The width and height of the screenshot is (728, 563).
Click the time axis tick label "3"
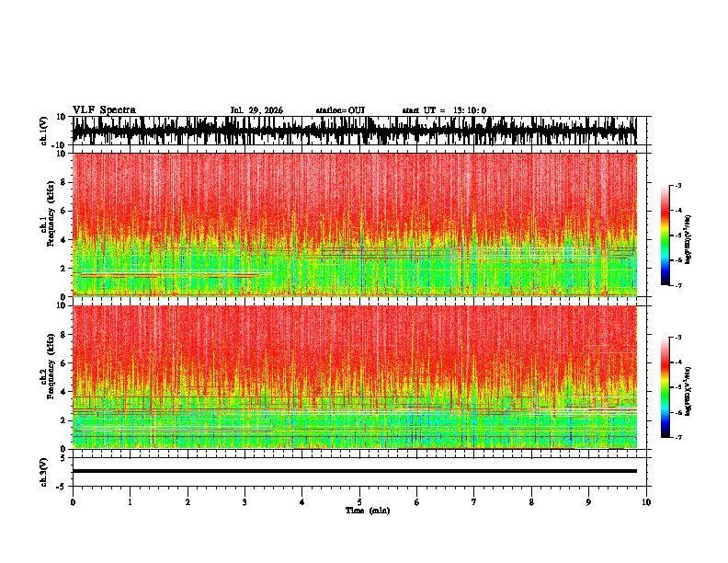(x=245, y=502)
